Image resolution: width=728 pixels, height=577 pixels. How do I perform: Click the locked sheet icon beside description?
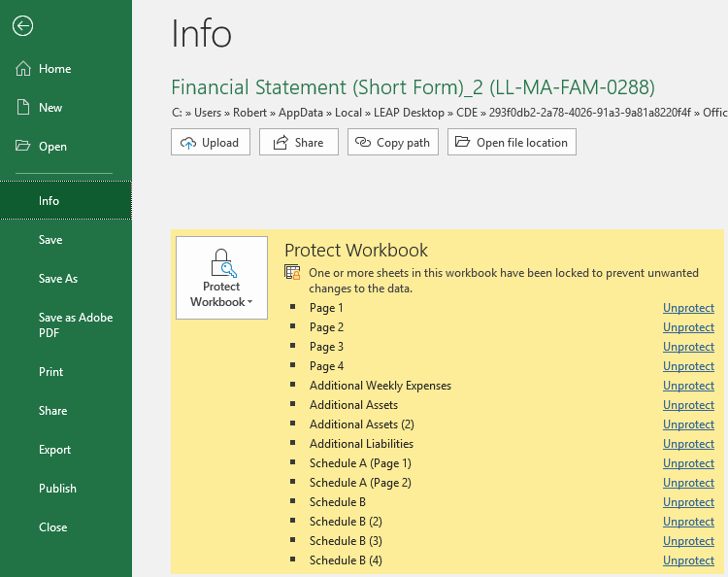pos(292,272)
